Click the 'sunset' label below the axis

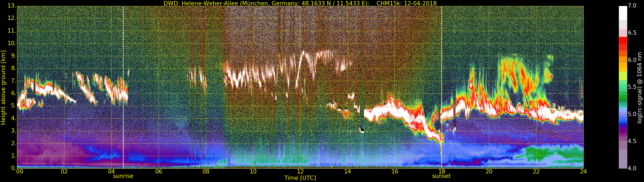tap(441, 176)
